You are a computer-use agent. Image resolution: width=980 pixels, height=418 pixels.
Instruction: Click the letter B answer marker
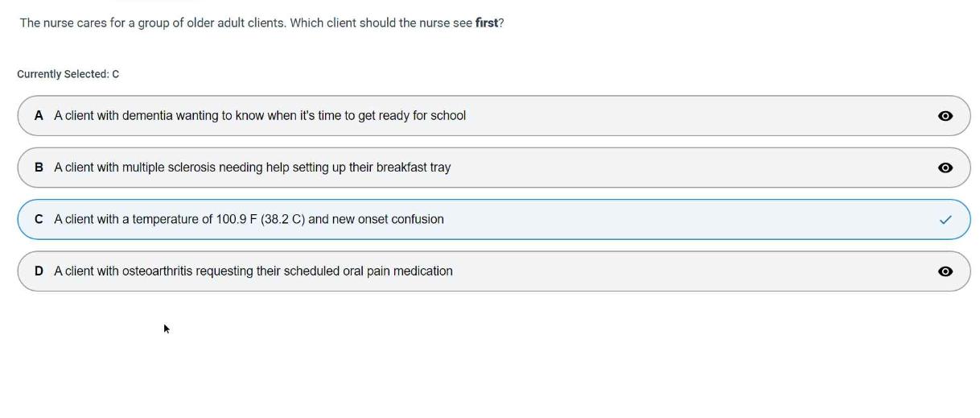tap(39, 168)
